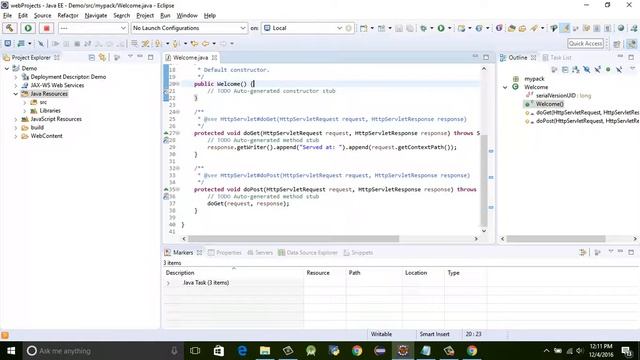640x360 pixels.
Task: Open the Refactor menu
Action: pyautogui.click(x=68, y=16)
